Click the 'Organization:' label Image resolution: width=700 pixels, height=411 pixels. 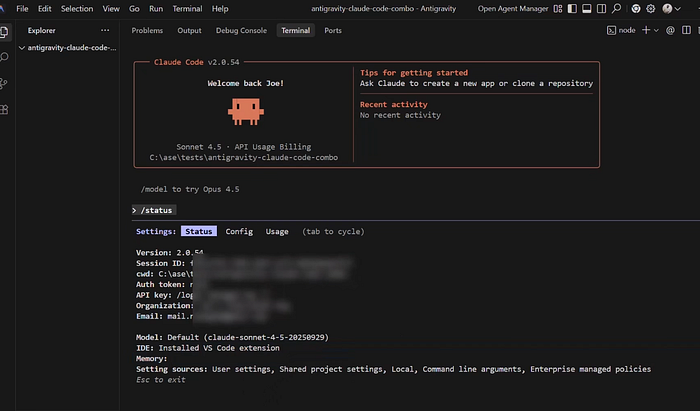tap(165, 306)
